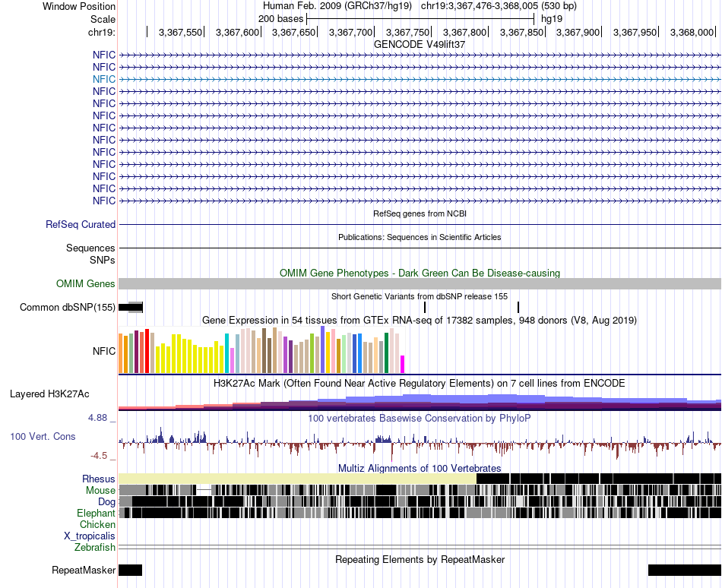Screen dimensions: 722x588
Task: Click the black dbSNP variant block at left edge
Action: pos(130,308)
